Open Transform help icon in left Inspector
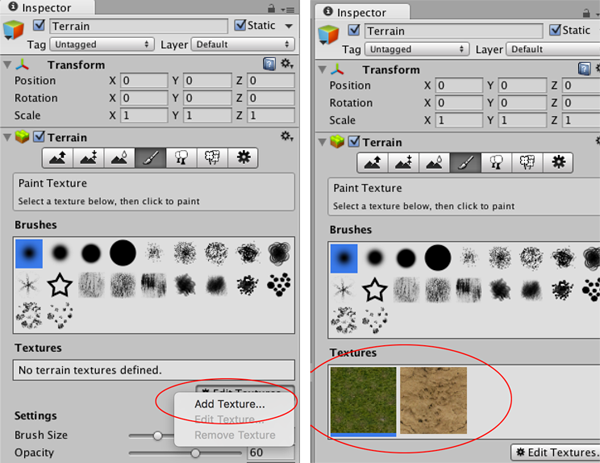This screenshot has height=463, width=600. point(269,64)
